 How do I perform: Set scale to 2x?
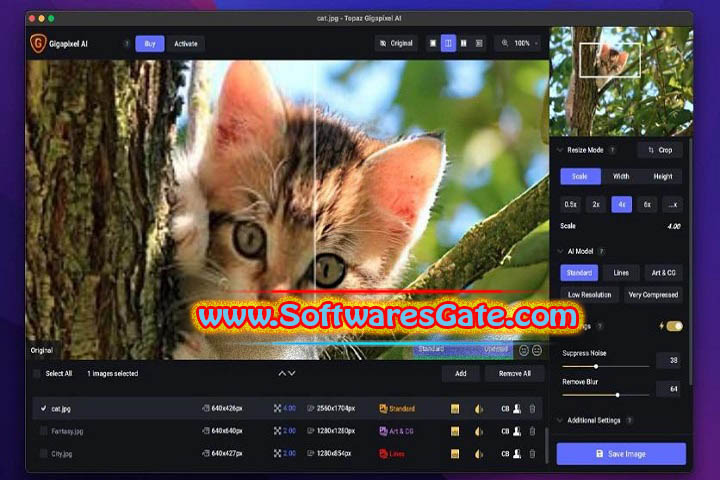(596, 204)
